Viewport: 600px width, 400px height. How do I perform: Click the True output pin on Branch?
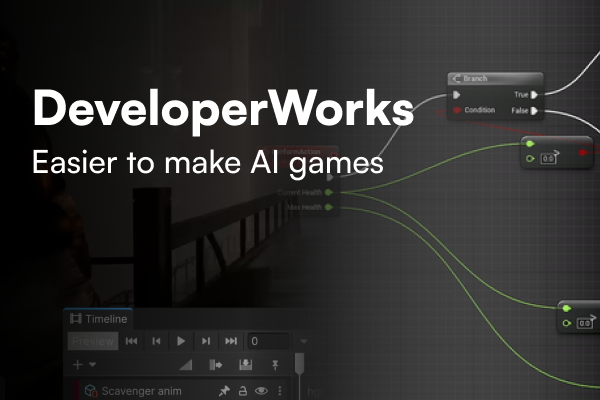tap(535, 95)
